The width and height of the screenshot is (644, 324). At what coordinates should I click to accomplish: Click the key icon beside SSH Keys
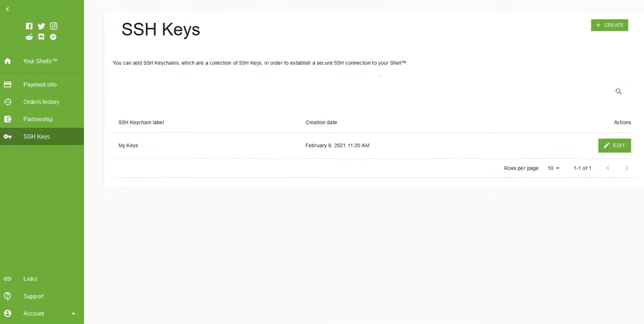8,136
